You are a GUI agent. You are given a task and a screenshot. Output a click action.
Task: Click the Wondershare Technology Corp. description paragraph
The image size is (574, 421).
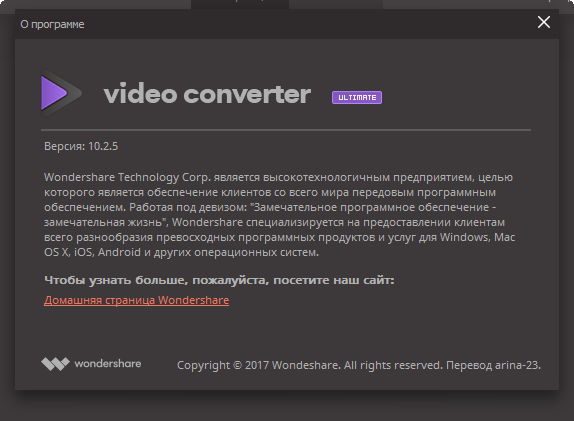tap(280, 215)
